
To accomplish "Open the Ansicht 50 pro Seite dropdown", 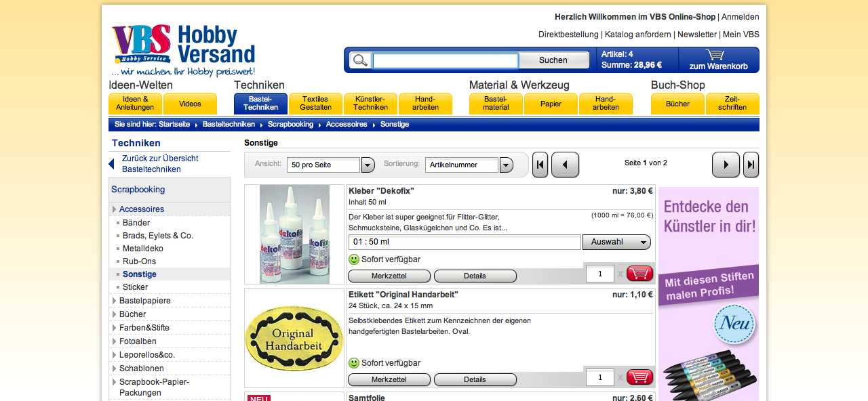I will [368, 165].
